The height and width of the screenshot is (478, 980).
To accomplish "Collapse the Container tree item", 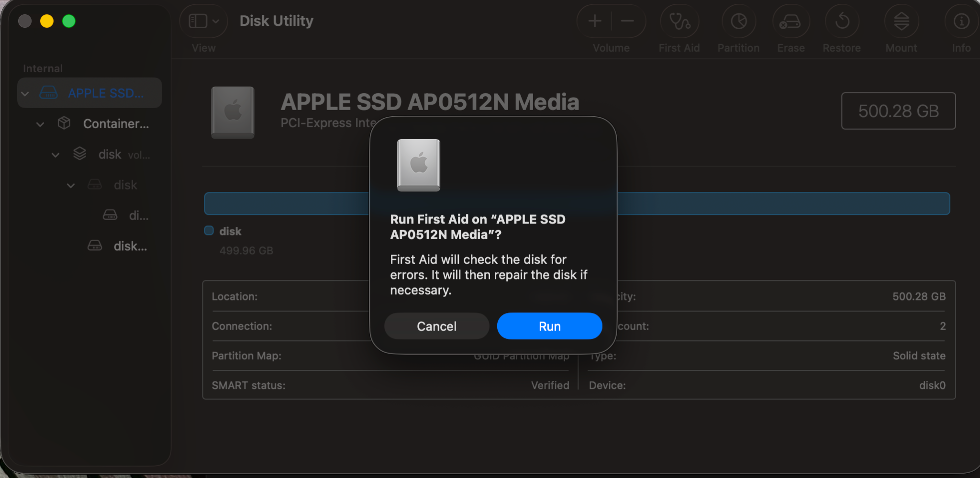I will 40,124.
